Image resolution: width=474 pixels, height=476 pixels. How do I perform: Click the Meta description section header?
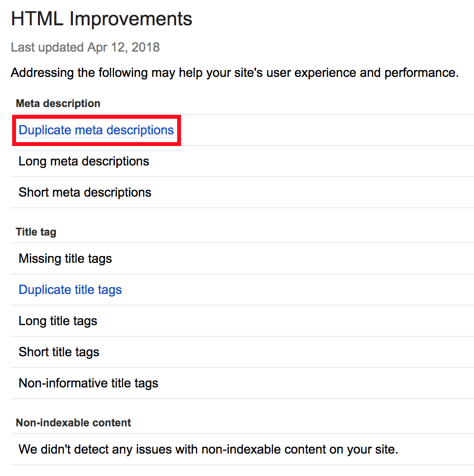[58, 104]
